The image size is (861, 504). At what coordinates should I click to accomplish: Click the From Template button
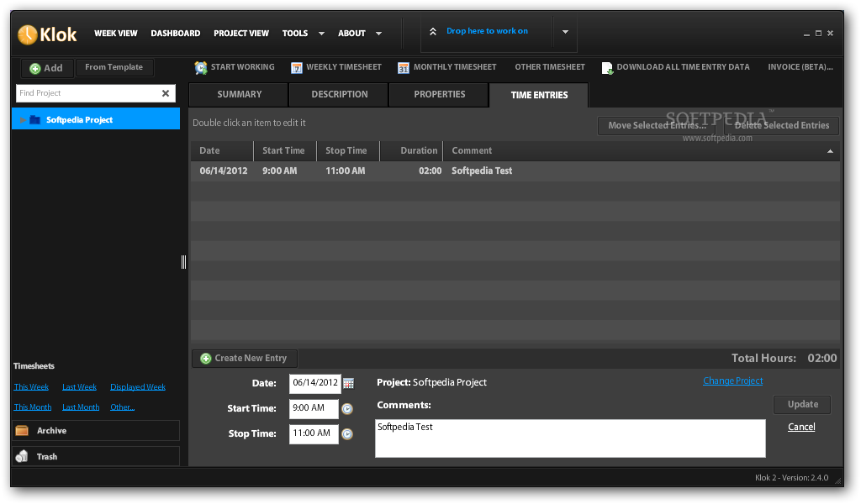114,67
